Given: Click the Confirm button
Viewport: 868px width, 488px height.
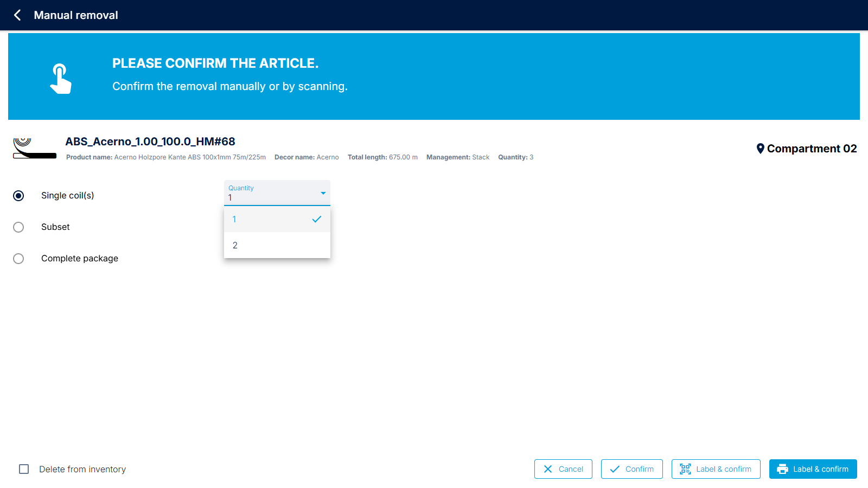Looking at the screenshot, I should (x=631, y=469).
